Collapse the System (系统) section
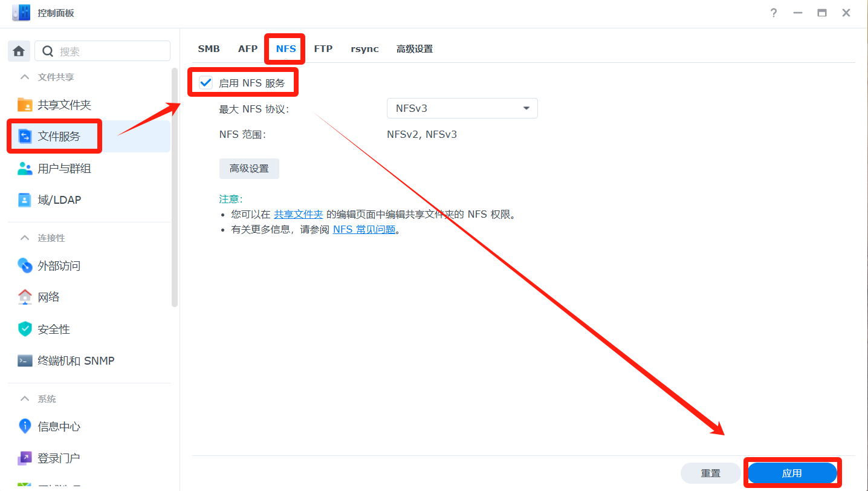The width and height of the screenshot is (868, 491). (x=25, y=399)
